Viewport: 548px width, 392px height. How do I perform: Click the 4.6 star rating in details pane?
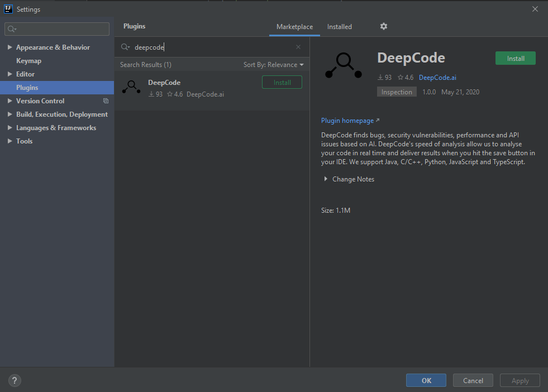coord(406,78)
